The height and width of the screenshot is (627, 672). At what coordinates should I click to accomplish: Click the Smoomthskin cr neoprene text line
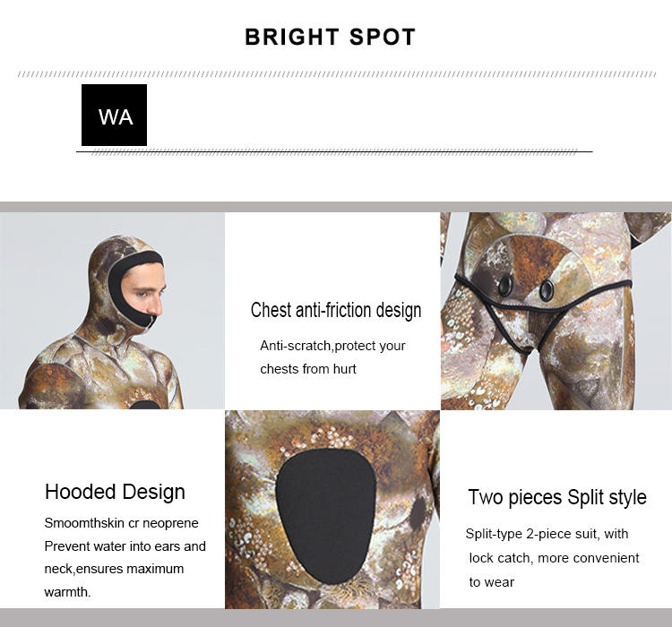(x=121, y=523)
